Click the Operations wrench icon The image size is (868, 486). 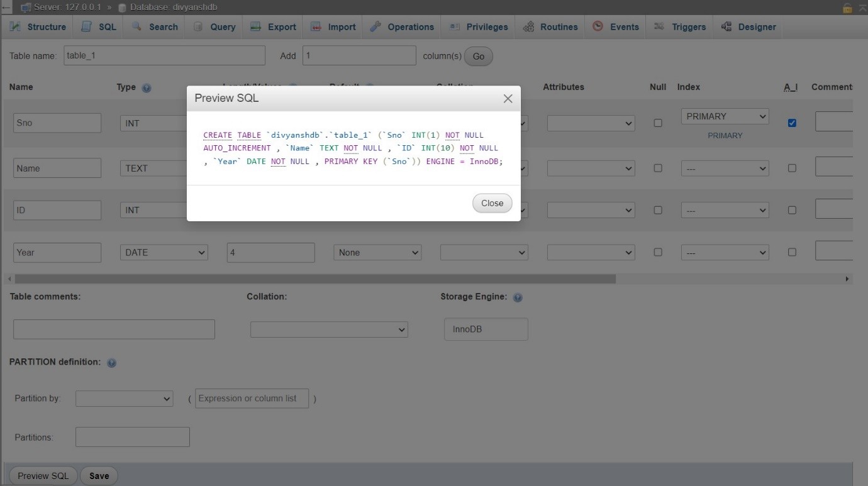[376, 27]
